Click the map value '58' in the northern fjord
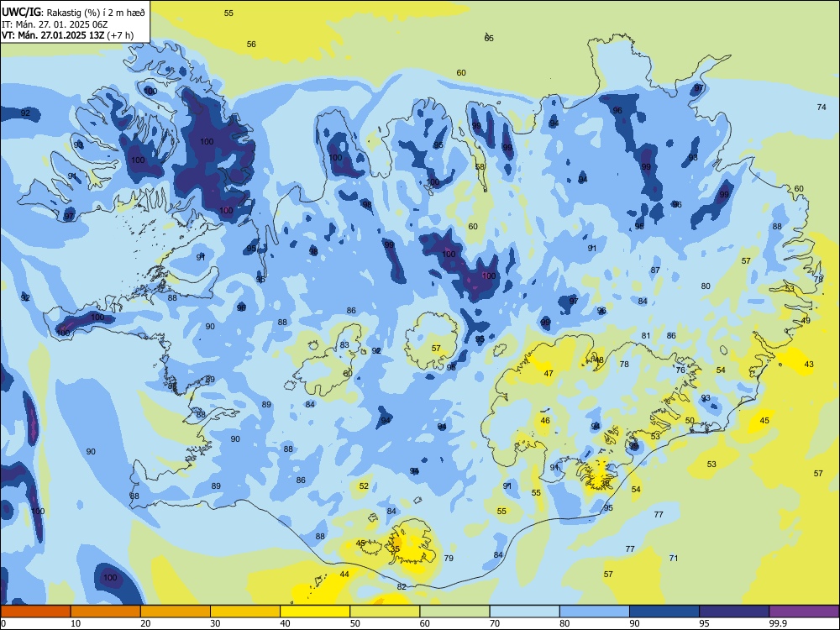The width and height of the screenshot is (840, 630). coord(480,166)
